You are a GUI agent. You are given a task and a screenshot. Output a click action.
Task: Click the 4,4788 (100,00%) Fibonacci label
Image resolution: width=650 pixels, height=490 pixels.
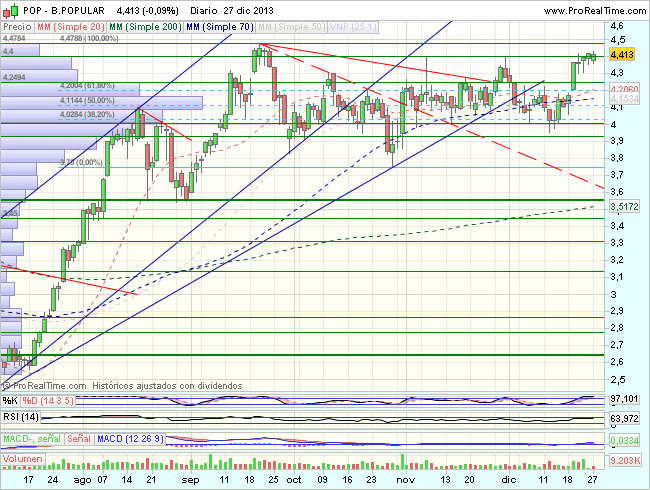click(x=89, y=39)
